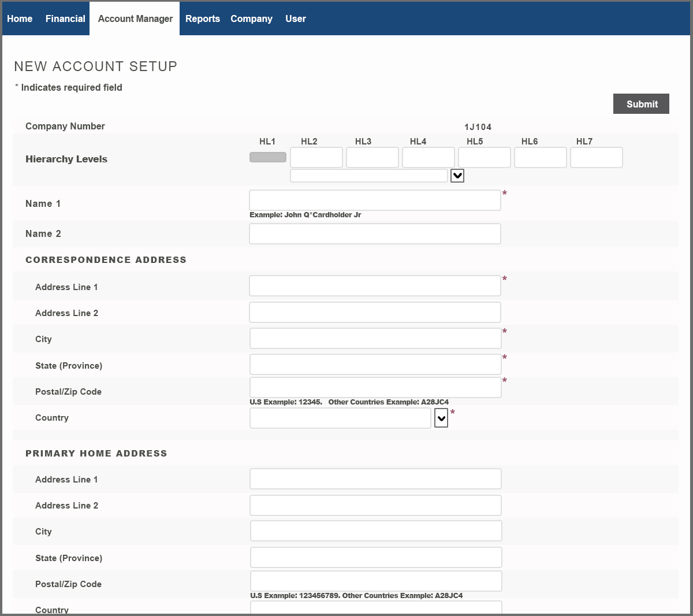The width and height of the screenshot is (693, 616).
Task: Click the Name 1 input field
Action: pos(375,201)
